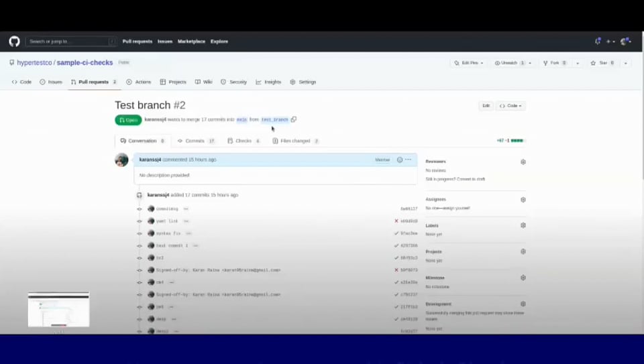The image size is (644, 364).
Task: Open the Security tab
Action: (233, 82)
